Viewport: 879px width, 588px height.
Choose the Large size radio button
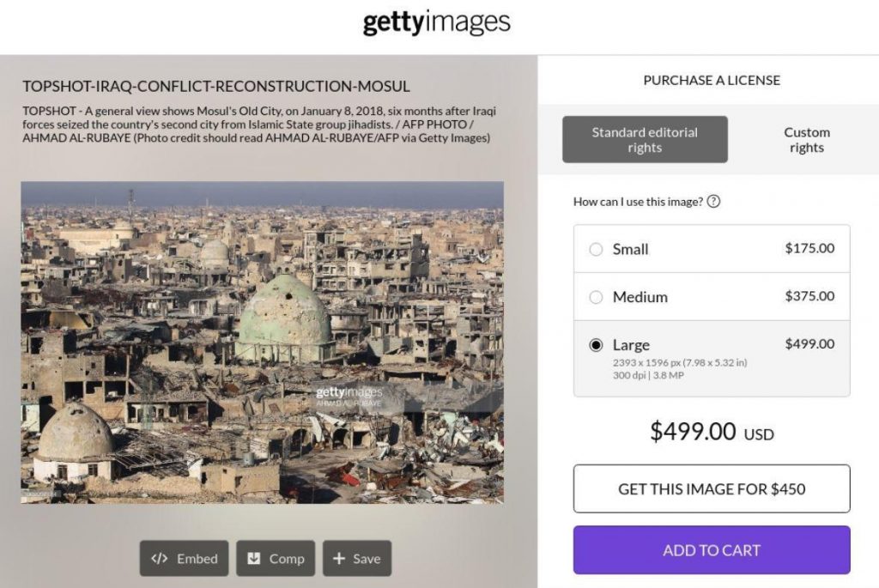coord(596,345)
